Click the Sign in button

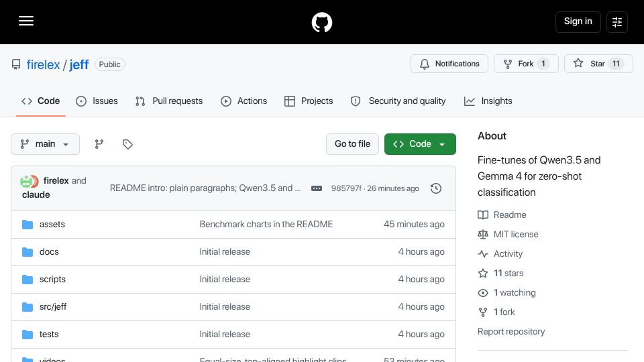click(578, 21)
